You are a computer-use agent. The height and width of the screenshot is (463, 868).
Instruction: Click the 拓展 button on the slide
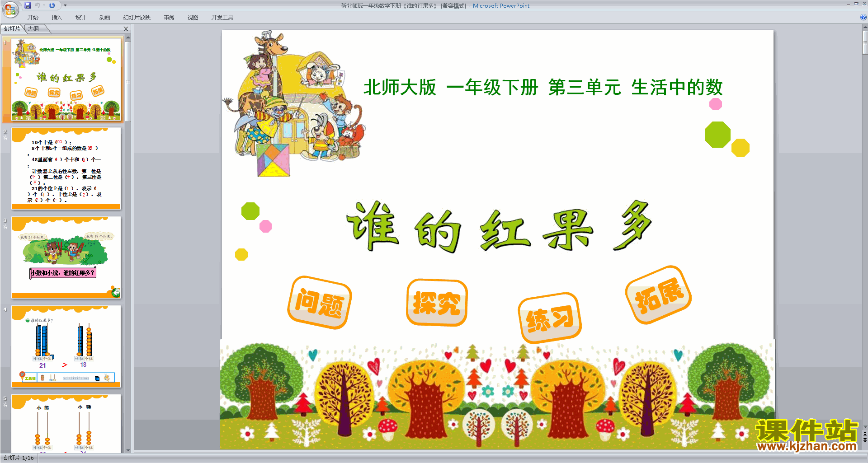[658, 295]
